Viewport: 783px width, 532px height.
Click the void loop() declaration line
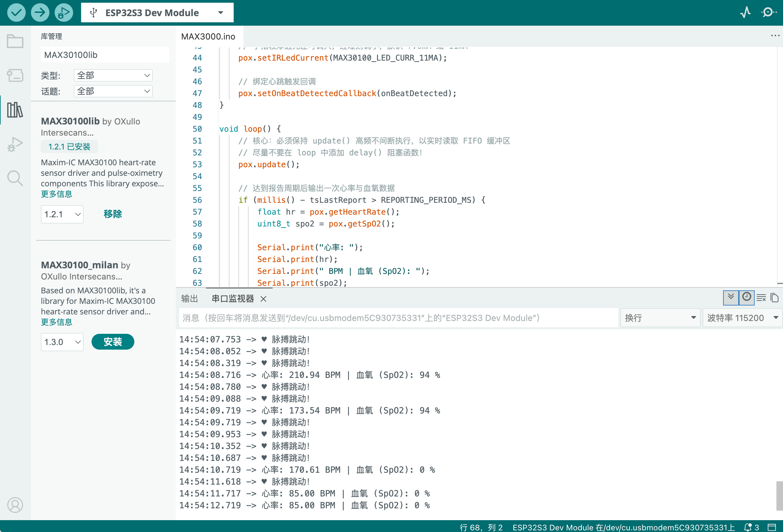[x=250, y=129]
